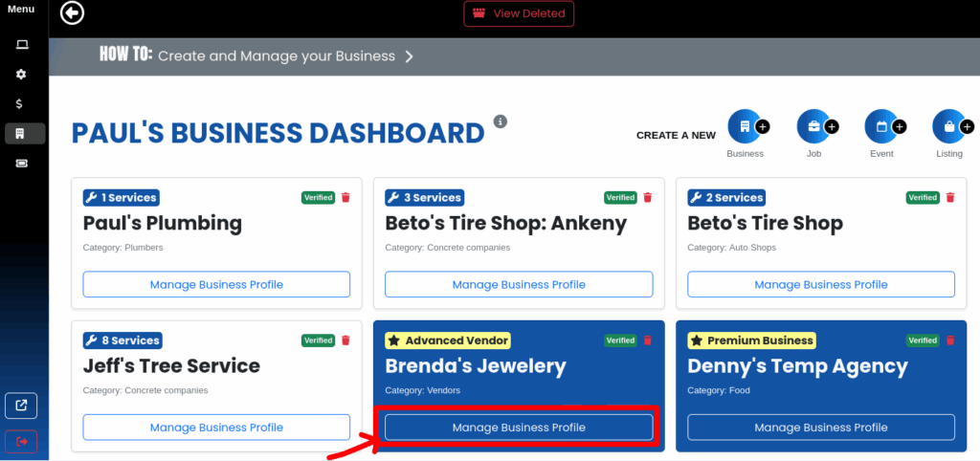Click the ticket icon in sidebar
The height and width of the screenshot is (461, 980).
pyautogui.click(x=22, y=163)
